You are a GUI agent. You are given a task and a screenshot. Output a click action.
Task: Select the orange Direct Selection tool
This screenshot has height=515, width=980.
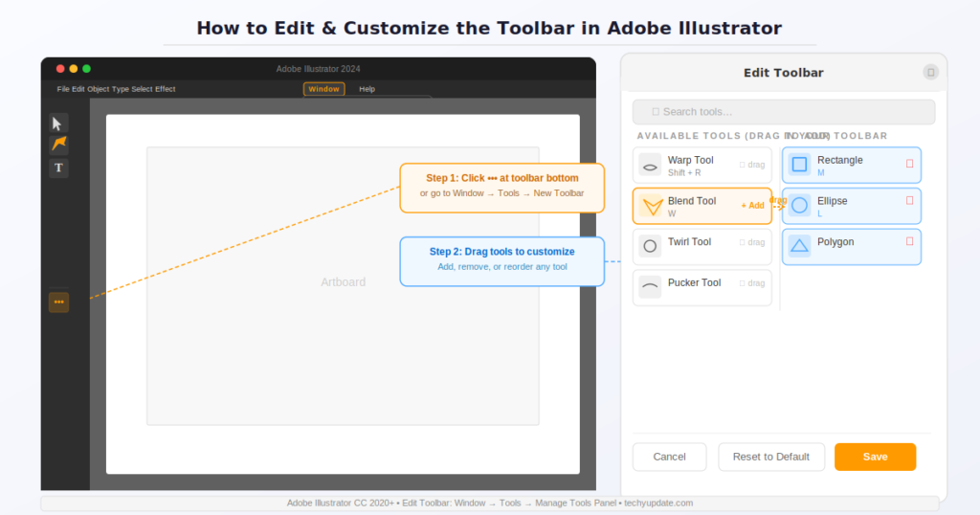point(58,145)
